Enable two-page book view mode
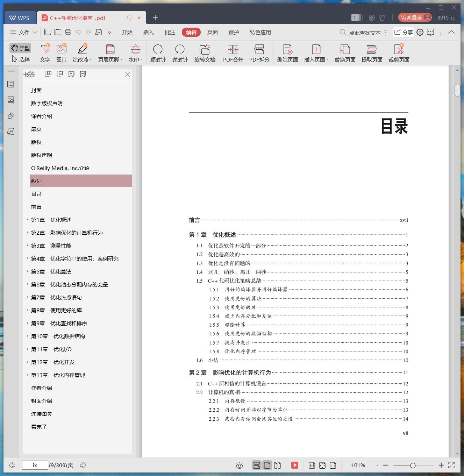 click(278, 465)
